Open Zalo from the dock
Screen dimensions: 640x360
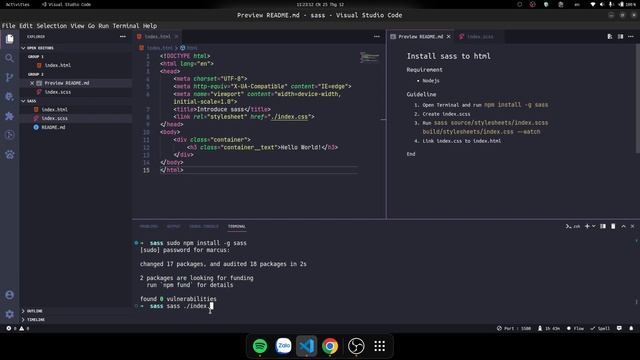(x=283, y=346)
